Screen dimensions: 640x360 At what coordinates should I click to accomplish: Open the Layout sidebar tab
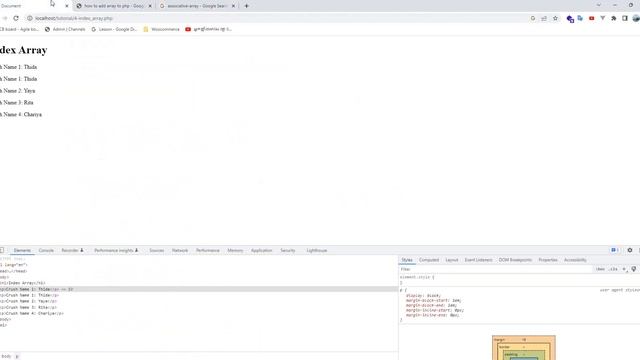pos(451,260)
